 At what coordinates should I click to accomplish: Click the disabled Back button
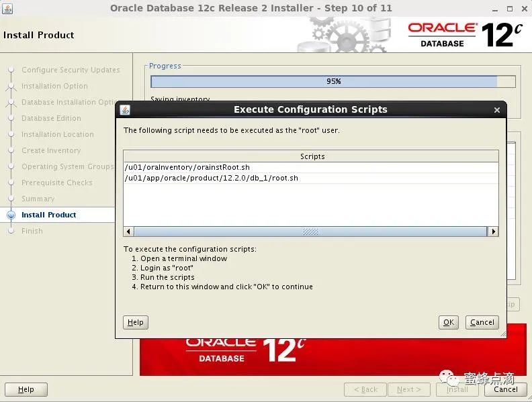coord(365,389)
